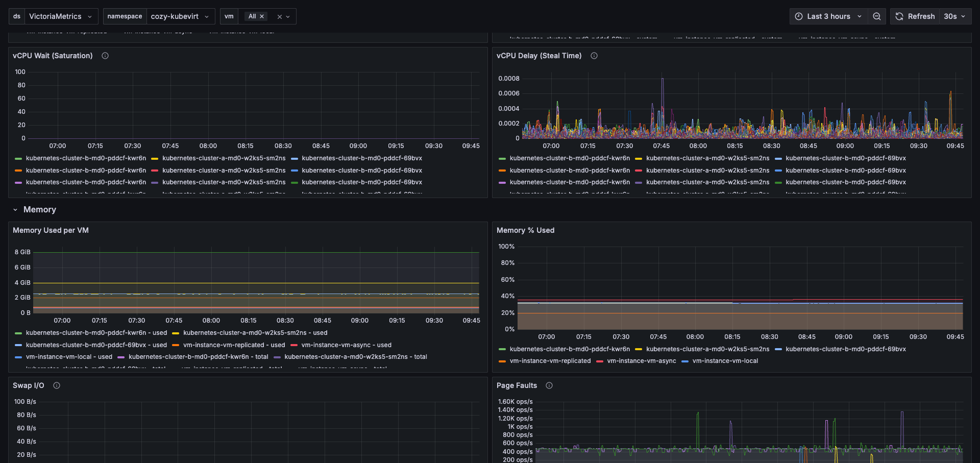Image resolution: width=980 pixels, height=463 pixels.
Task: Toggle vm-instance-vm-replicated - used legend entry
Action: pyautogui.click(x=234, y=345)
